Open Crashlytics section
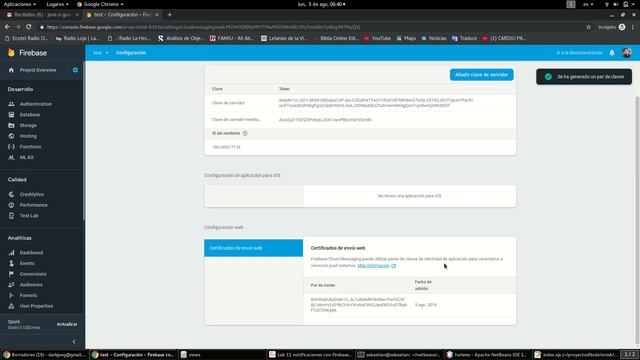The height and width of the screenshot is (360, 640). 31,194
